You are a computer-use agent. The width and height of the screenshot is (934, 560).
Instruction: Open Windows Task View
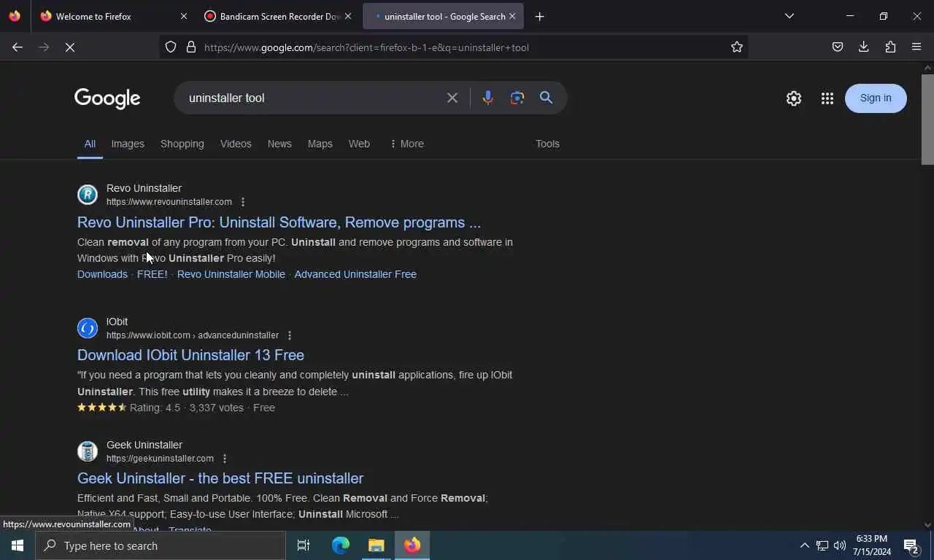pos(304,545)
